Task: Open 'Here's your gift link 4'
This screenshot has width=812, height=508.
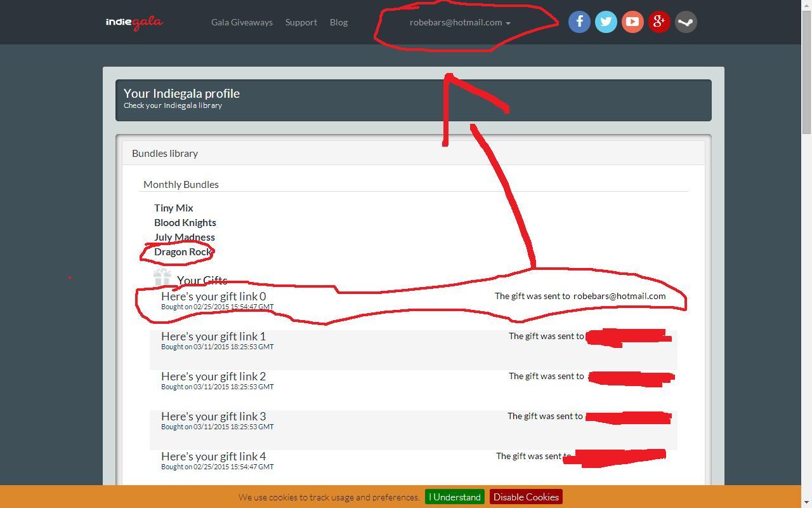Action: click(x=214, y=456)
